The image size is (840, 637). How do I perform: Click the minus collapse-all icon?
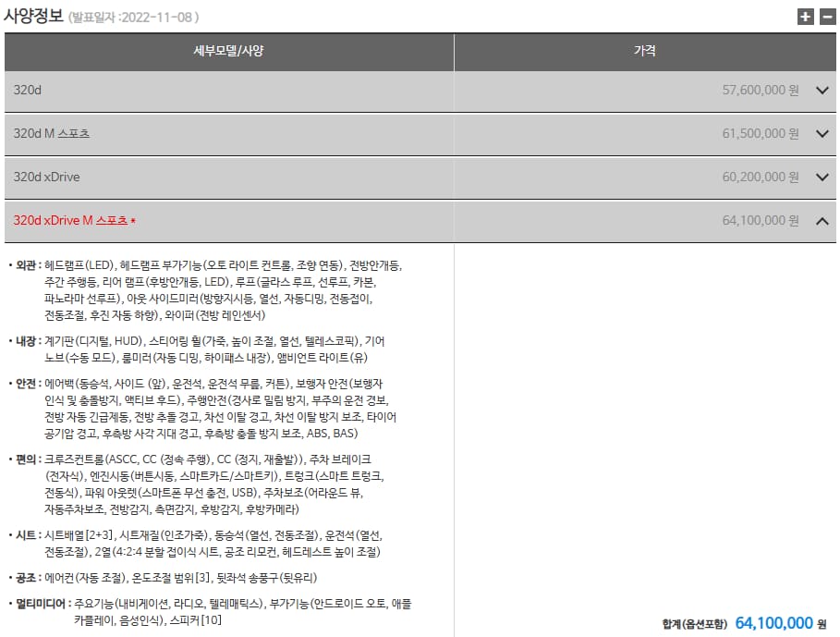pyautogui.click(x=828, y=17)
